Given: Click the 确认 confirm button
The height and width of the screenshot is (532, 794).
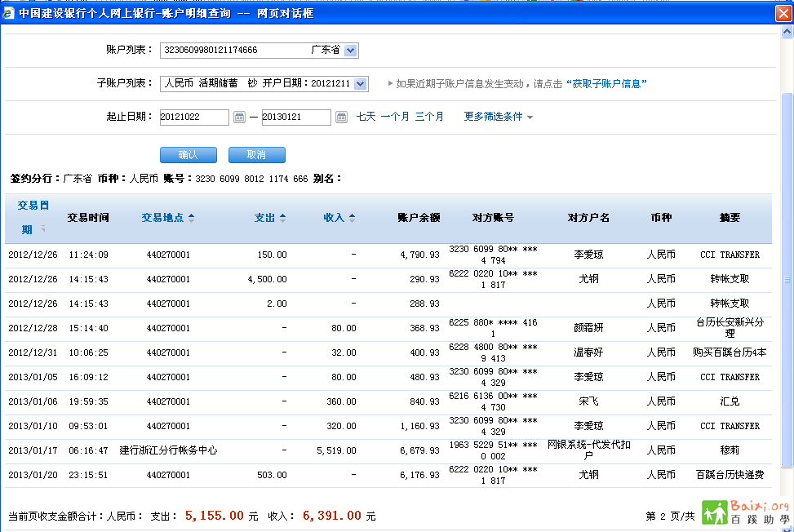Looking at the screenshot, I should tap(189, 155).
